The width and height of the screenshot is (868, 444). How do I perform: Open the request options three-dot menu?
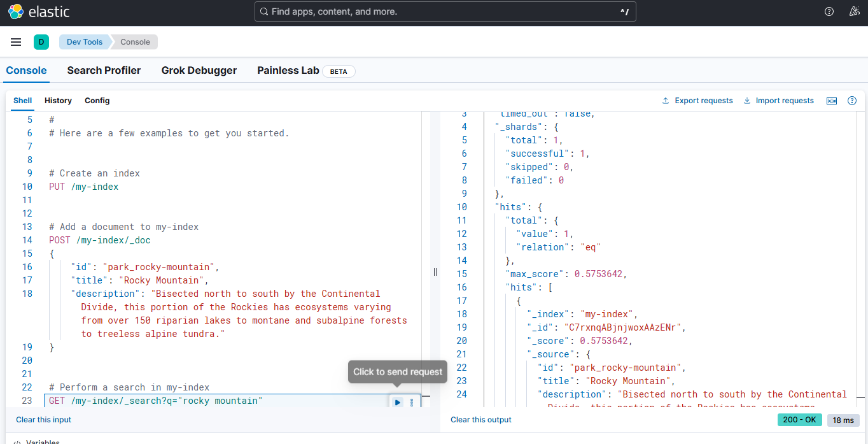click(x=411, y=402)
